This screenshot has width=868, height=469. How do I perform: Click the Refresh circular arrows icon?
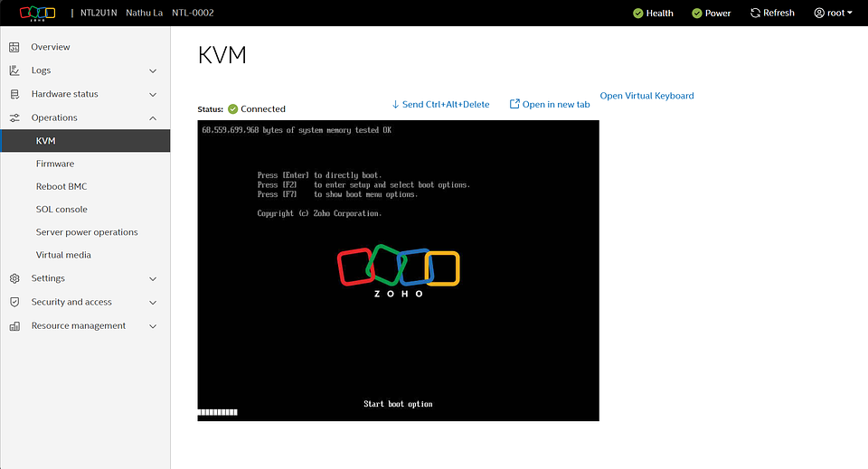tap(755, 13)
